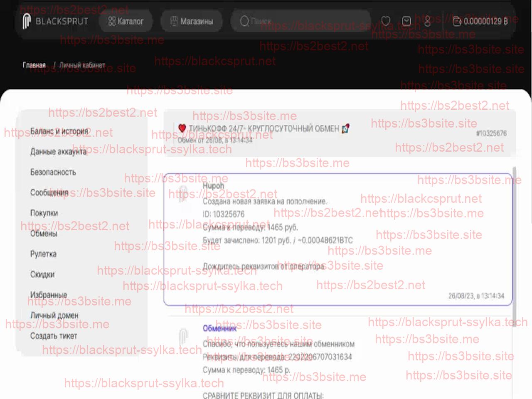Open Личный домен in the sidebar
532x399 pixels.
tap(54, 315)
